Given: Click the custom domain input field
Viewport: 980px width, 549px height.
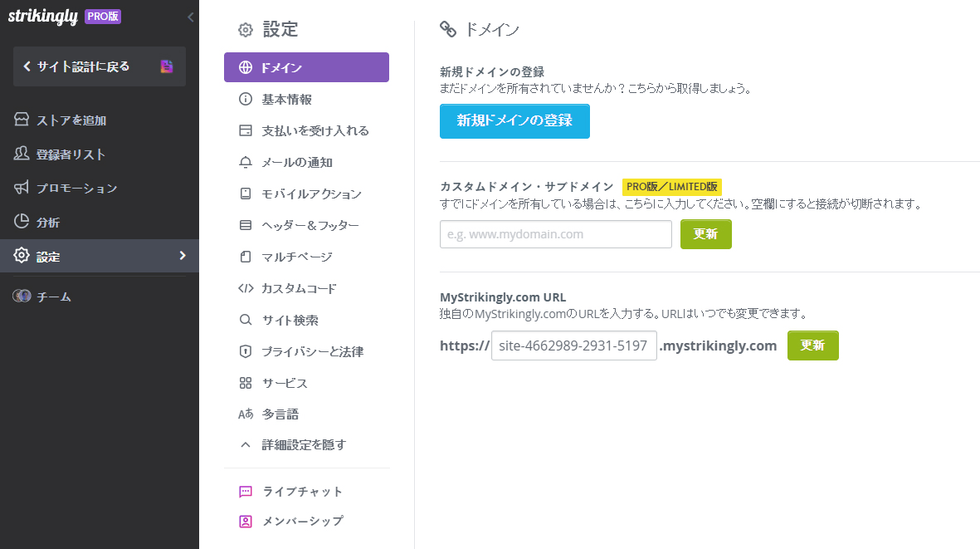Looking at the screenshot, I should coord(555,234).
